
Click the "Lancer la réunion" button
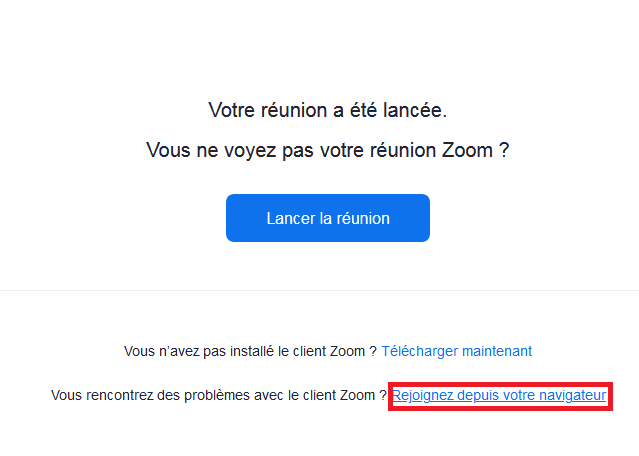coord(327,218)
